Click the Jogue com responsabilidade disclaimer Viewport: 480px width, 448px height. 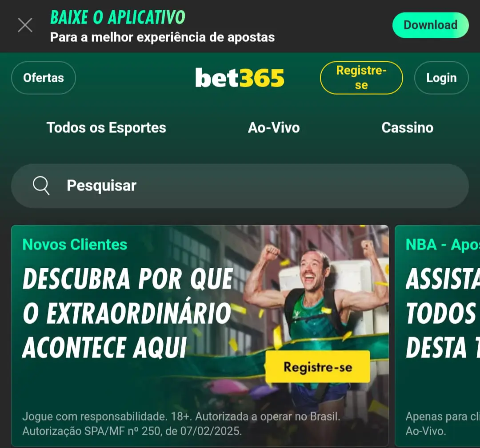(x=181, y=424)
